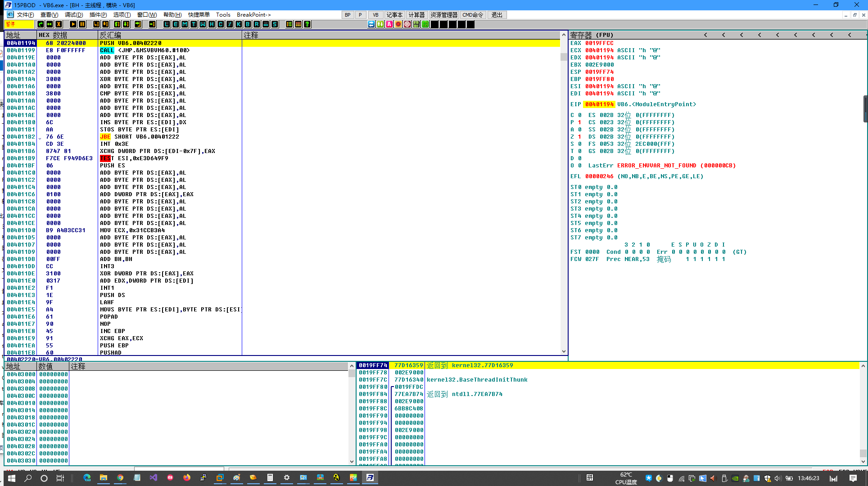Screen dimensions: 868x486
Task: Click the disassembly scrollbar up arrow
Action: click(x=564, y=35)
